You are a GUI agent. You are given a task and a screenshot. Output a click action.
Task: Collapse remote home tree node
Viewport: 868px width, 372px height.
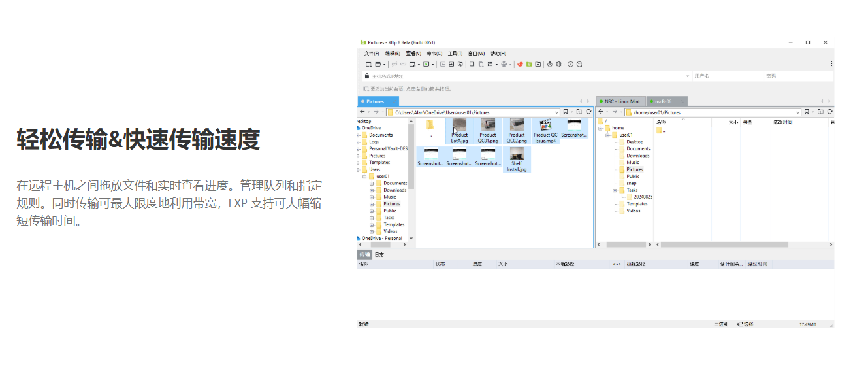600,128
